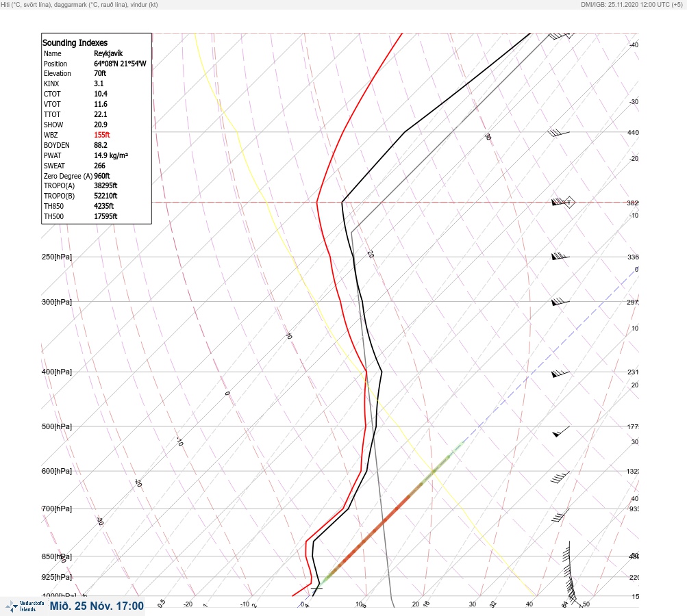Click the '400[hPa]' pressure label
This screenshot has width=687, height=616.
57,372
